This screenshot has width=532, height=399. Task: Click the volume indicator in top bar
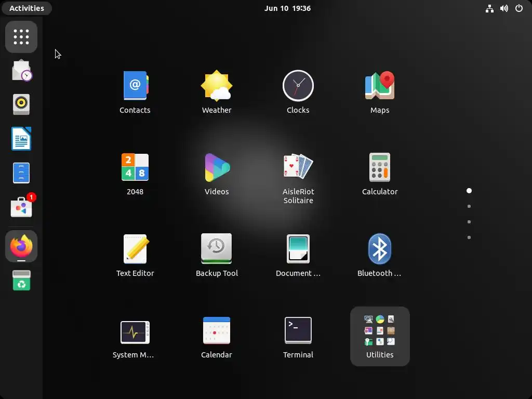(x=504, y=8)
